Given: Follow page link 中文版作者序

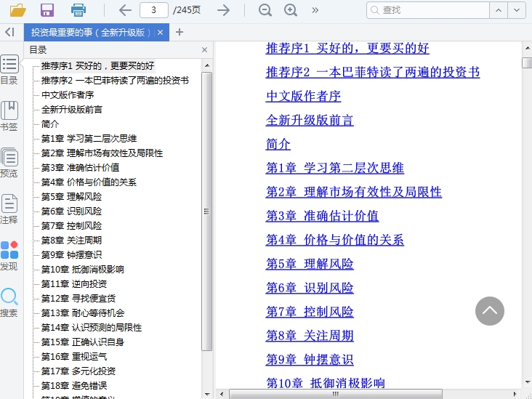Looking at the screenshot, I should click(303, 96).
